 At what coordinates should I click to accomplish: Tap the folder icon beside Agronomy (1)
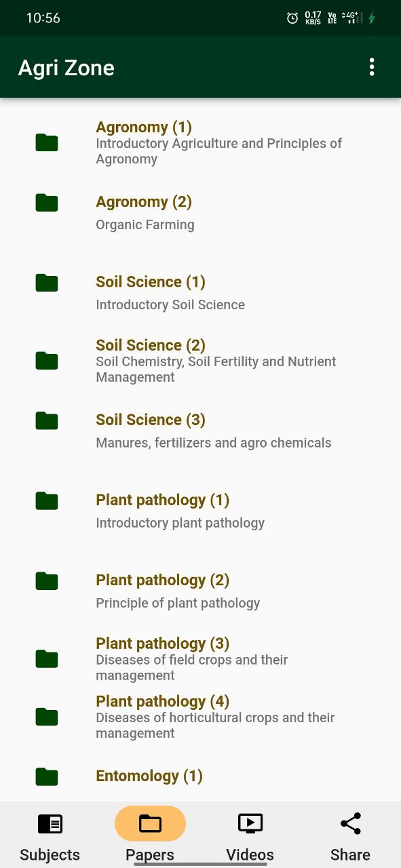pyautogui.click(x=47, y=142)
